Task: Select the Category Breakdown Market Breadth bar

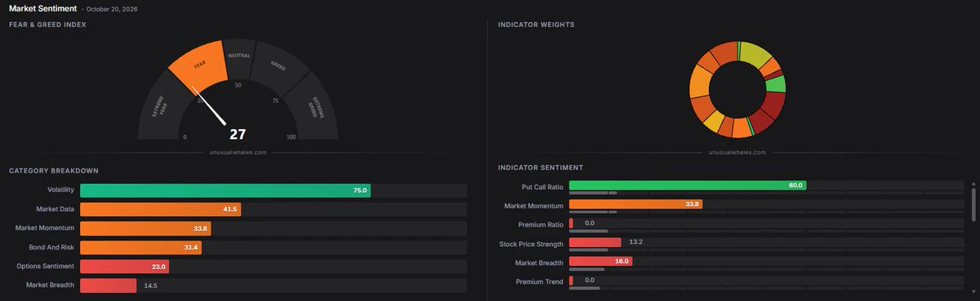Action: pos(108,285)
